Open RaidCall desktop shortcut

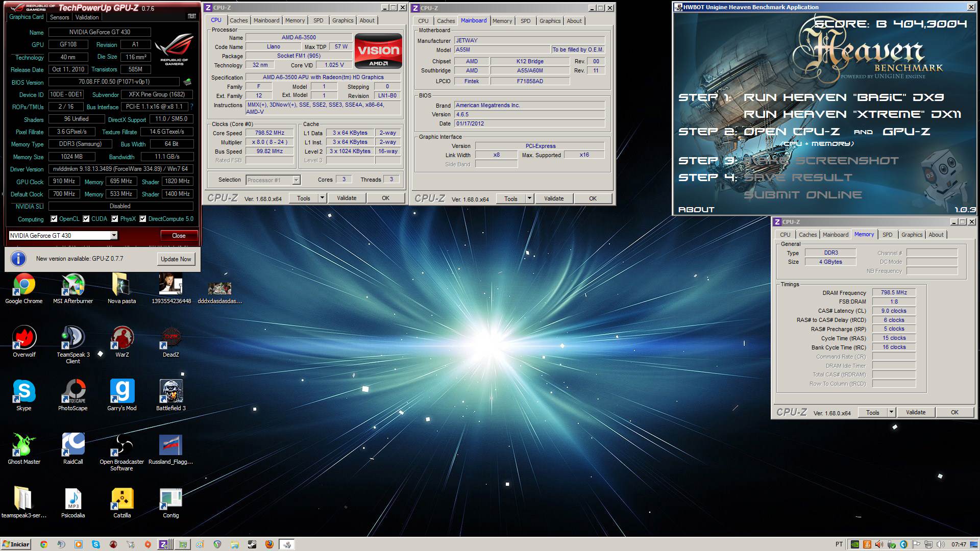(73, 448)
